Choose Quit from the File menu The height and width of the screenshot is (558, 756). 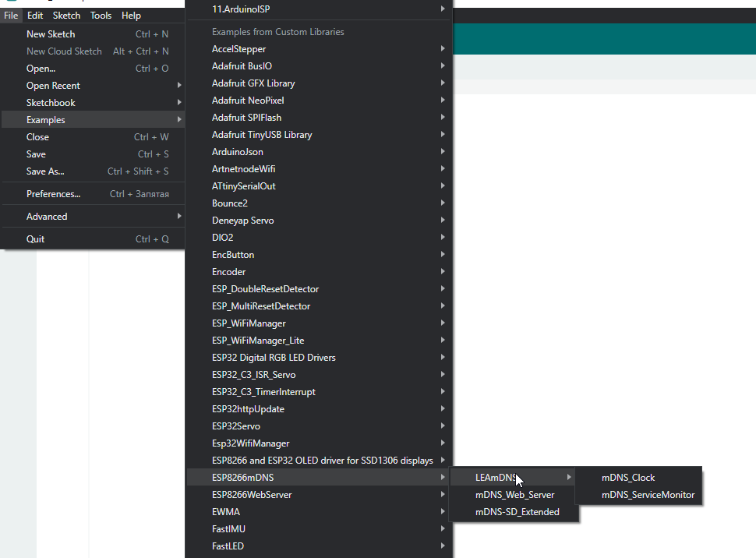(x=93, y=239)
